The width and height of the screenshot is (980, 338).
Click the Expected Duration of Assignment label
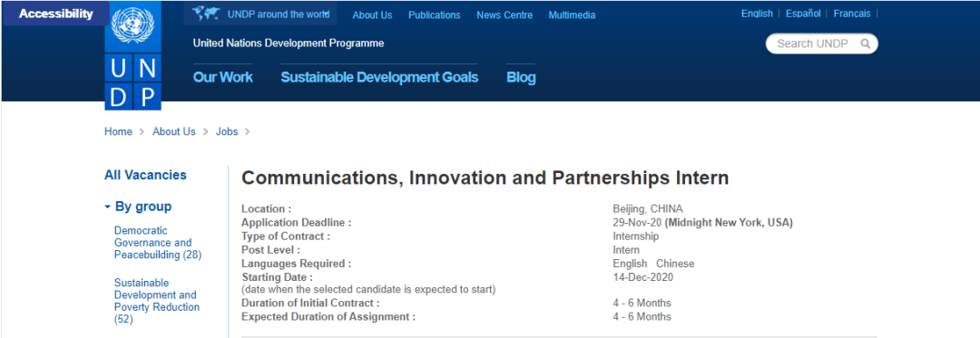328,317
